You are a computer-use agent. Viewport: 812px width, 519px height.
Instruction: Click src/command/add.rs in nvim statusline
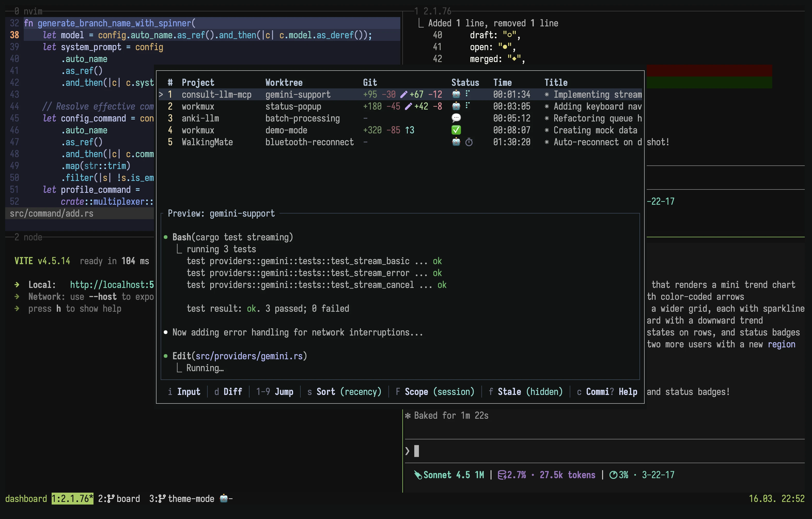(x=52, y=213)
